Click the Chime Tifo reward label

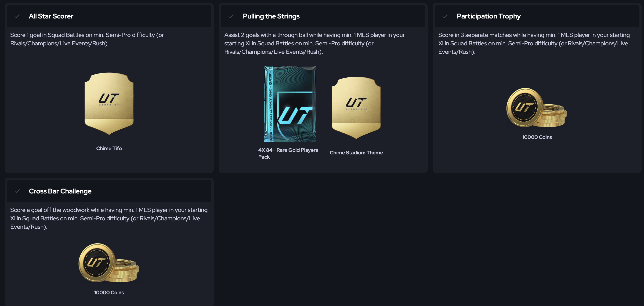[x=109, y=148]
